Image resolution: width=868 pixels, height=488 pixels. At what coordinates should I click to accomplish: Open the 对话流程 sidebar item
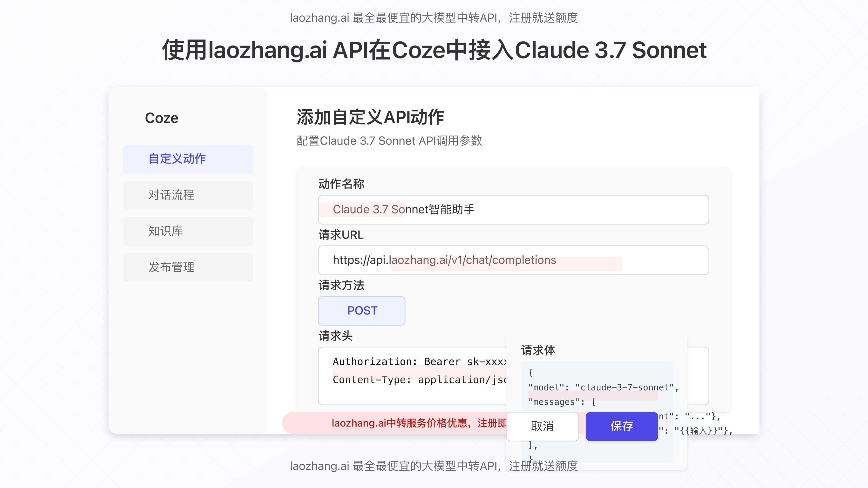[188, 195]
